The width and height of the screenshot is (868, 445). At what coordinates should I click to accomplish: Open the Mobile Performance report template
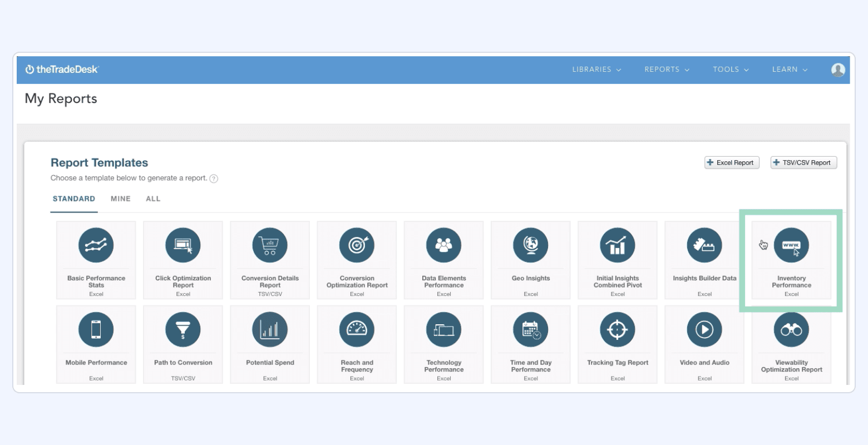pos(96,344)
